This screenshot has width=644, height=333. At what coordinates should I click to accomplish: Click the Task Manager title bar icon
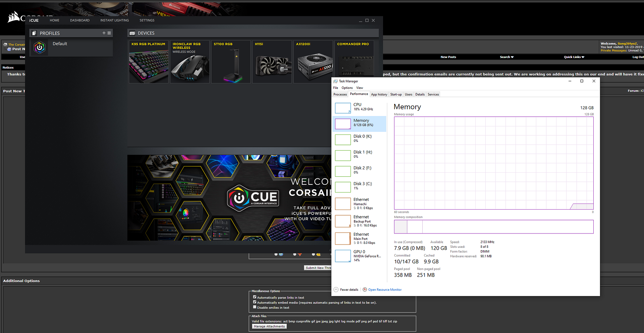click(x=335, y=81)
